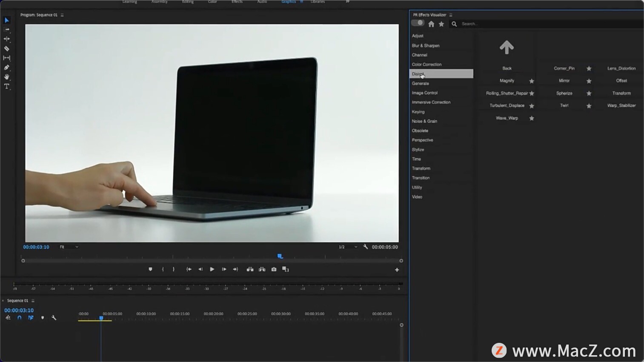Open Program monitor settings wrench
Viewport: 644px width, 362px height.
(x=365, y=247)
